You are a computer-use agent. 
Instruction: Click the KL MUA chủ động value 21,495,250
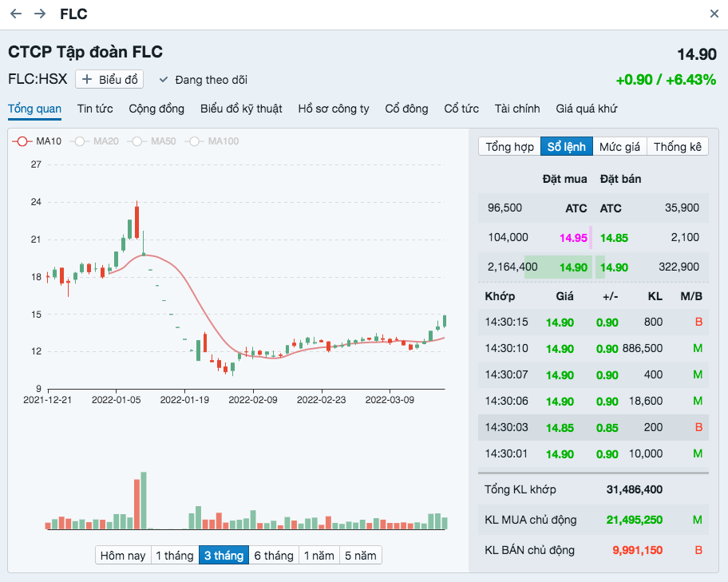tap(635, 520)
